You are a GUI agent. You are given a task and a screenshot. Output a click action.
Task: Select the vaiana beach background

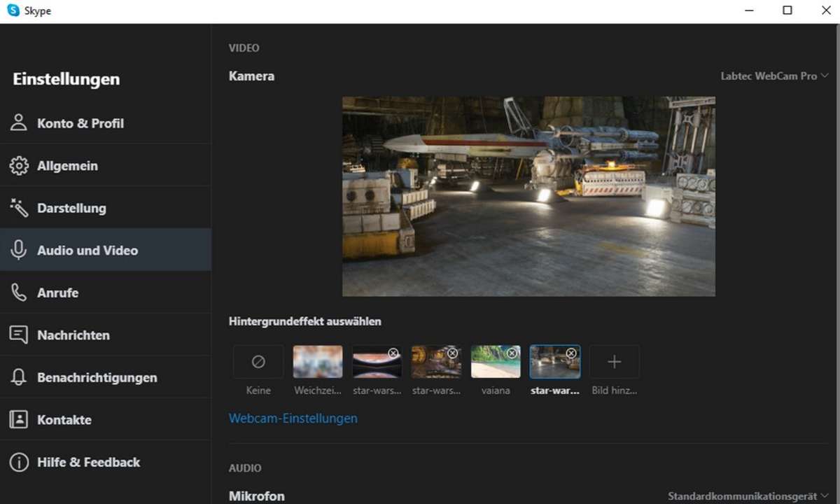click(x=496, y=362)
